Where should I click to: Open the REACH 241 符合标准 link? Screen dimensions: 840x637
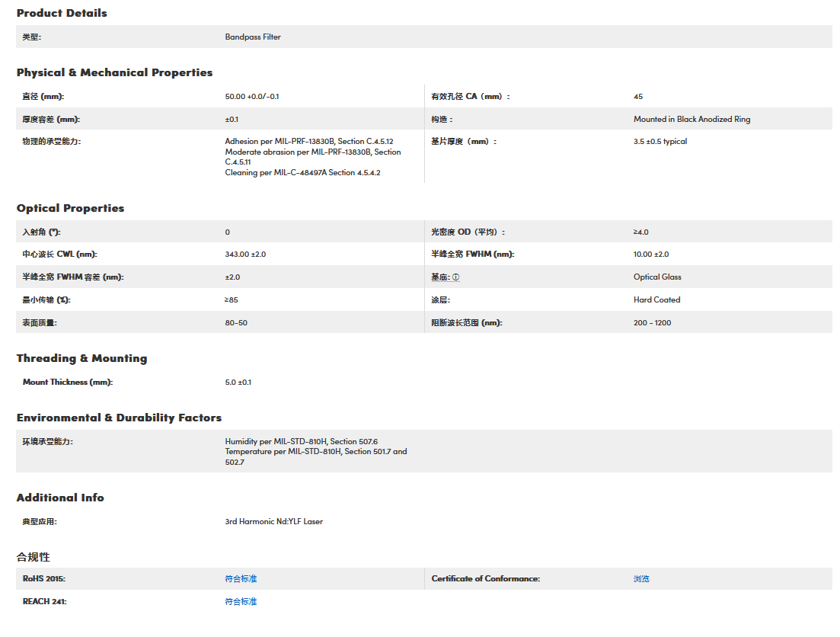click(x=241, y=602)
